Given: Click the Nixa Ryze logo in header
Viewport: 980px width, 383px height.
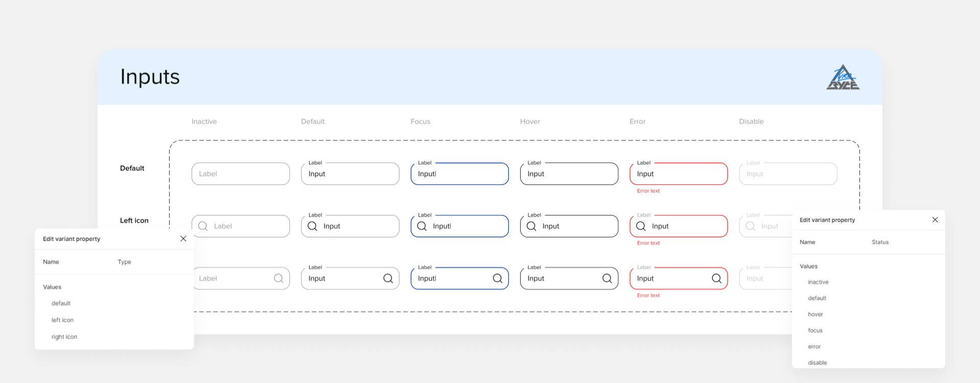Looking at the screenshot, I should pos(843,78).
